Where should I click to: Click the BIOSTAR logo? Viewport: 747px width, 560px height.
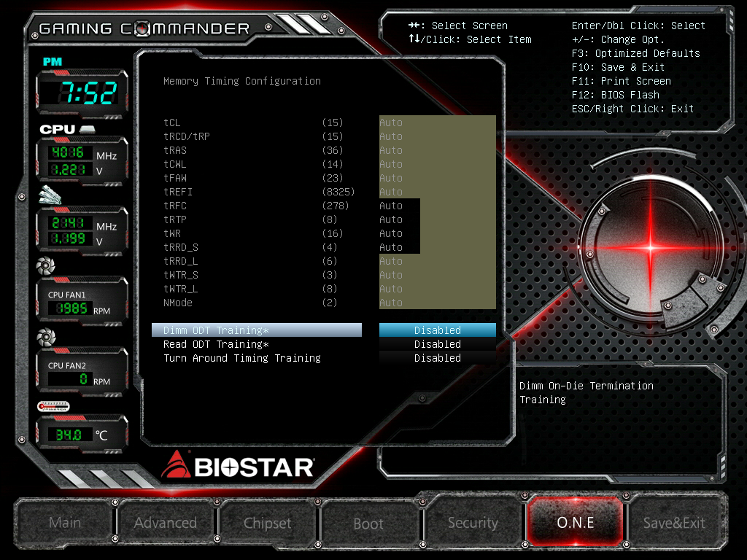(x=238, y=465)
